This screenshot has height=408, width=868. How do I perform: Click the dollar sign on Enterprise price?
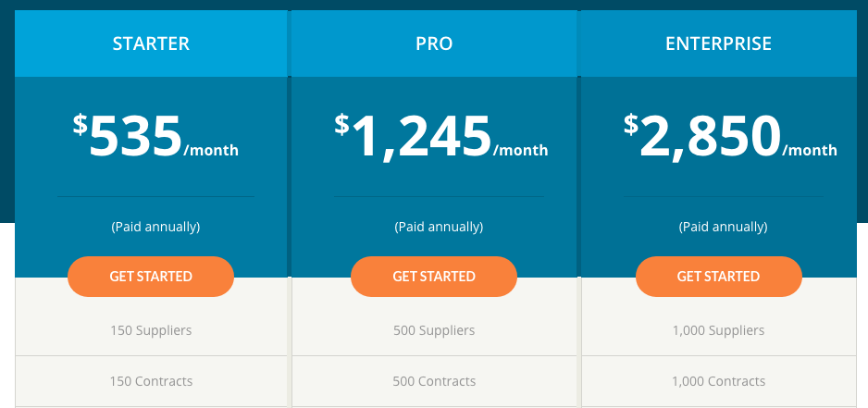tap(630, 124)
